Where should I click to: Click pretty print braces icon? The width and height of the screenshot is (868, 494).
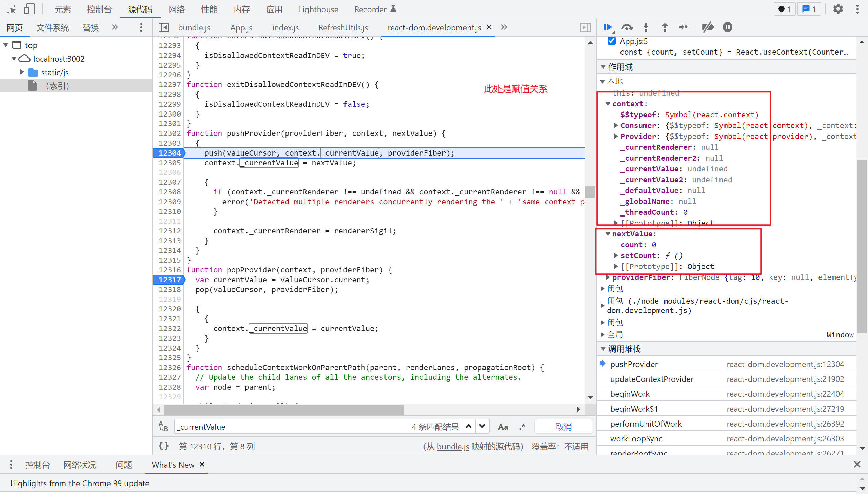(x=164, y=446)
